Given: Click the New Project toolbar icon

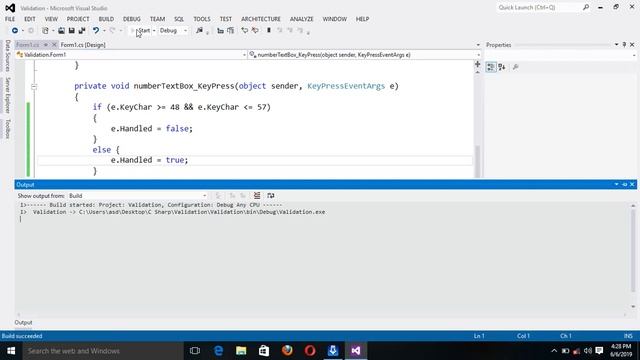Looking at the screenshot, I should tap(45, 31).
